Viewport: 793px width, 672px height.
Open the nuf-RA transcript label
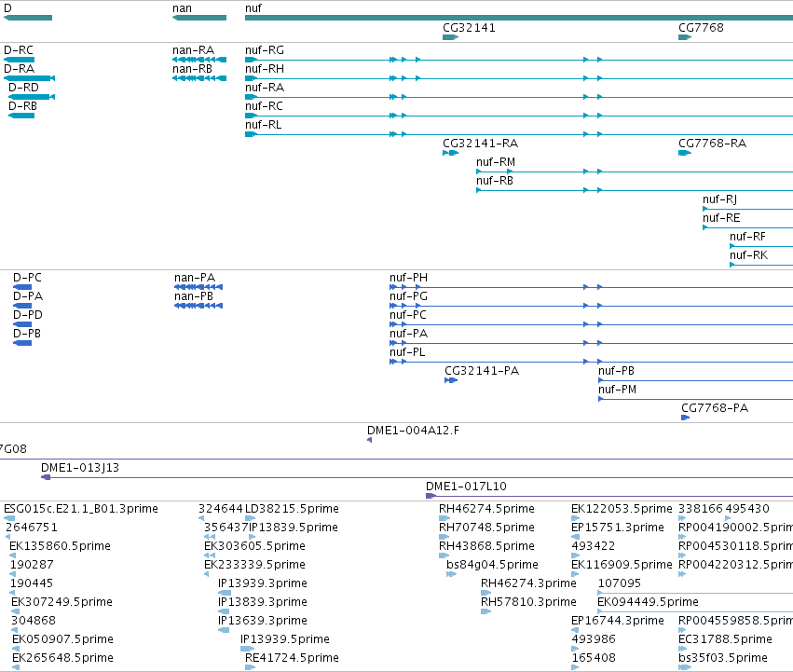point(265,88)
